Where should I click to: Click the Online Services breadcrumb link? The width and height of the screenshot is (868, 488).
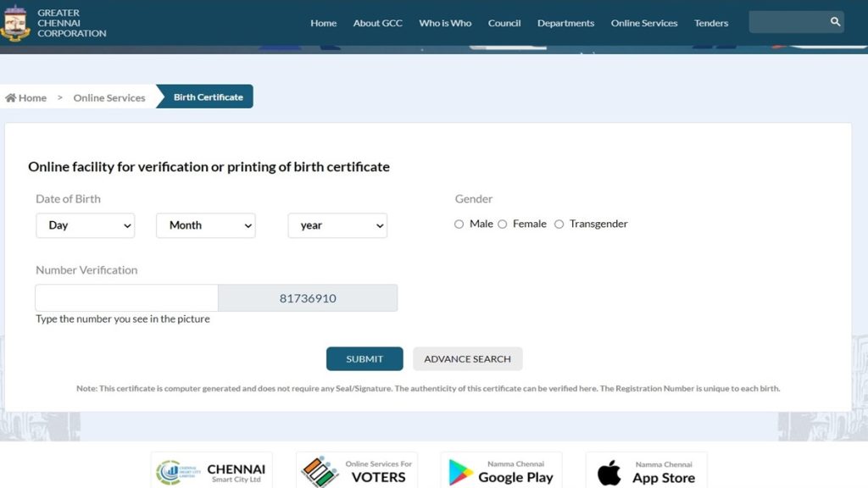pyautogui.click(x=108, y=97)
